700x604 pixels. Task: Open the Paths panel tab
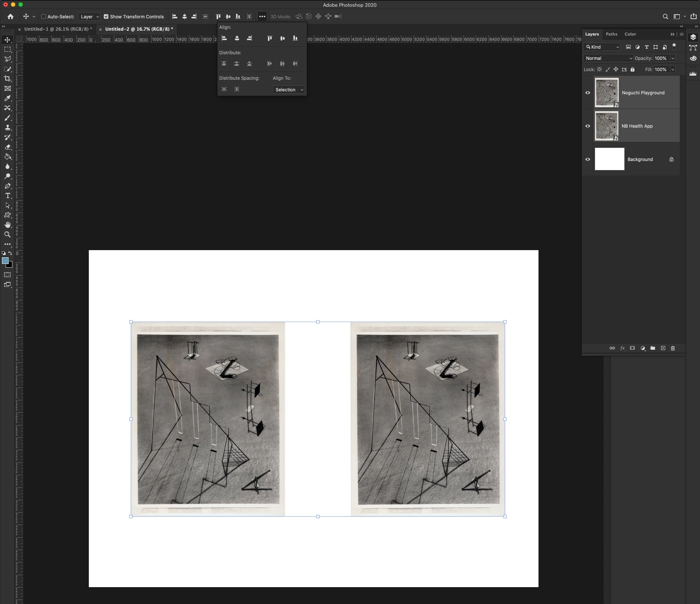[x=612, y=34]
